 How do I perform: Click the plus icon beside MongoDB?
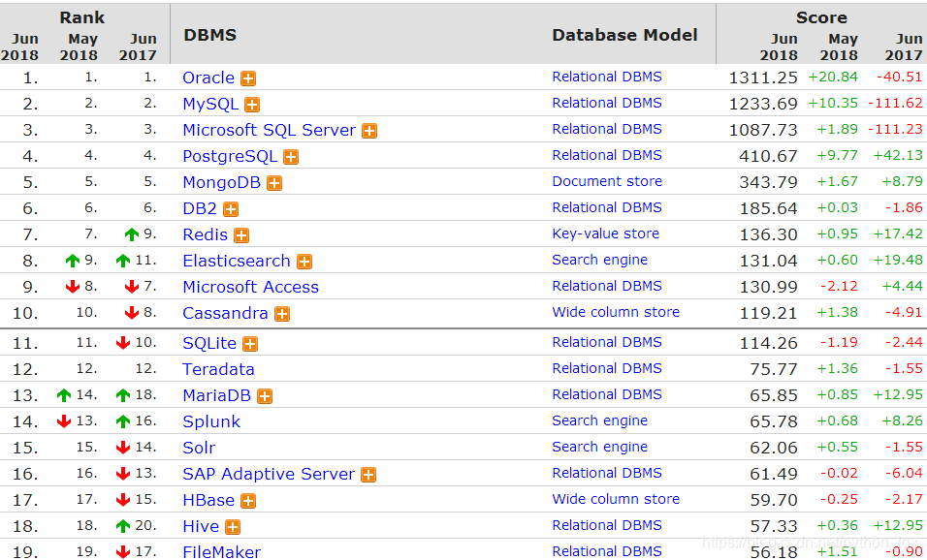tap(274, 183)
